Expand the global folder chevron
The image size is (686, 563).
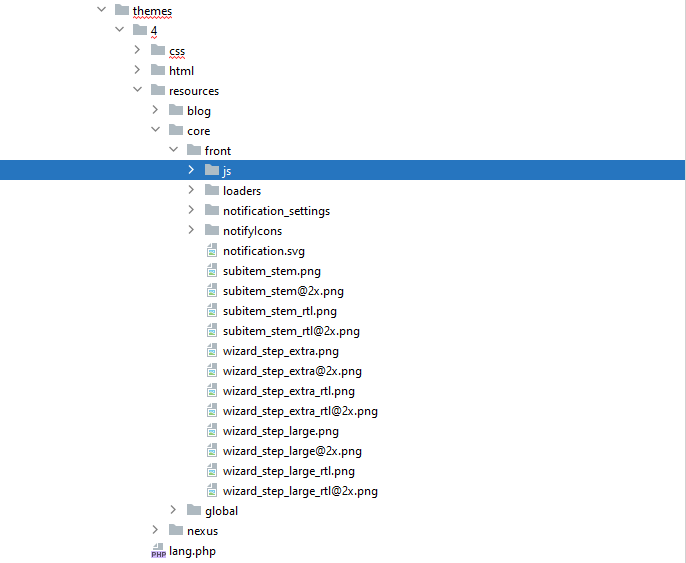[x=174, y=511]
